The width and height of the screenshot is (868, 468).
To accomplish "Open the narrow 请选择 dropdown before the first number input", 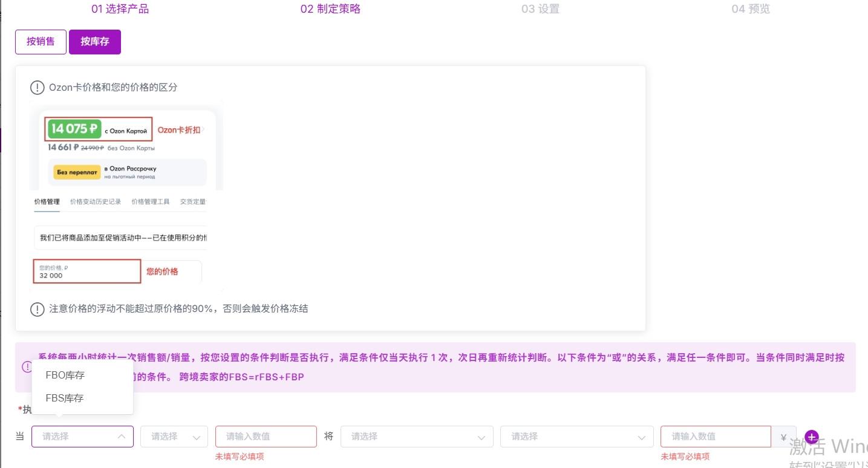I will click(174, 437).
